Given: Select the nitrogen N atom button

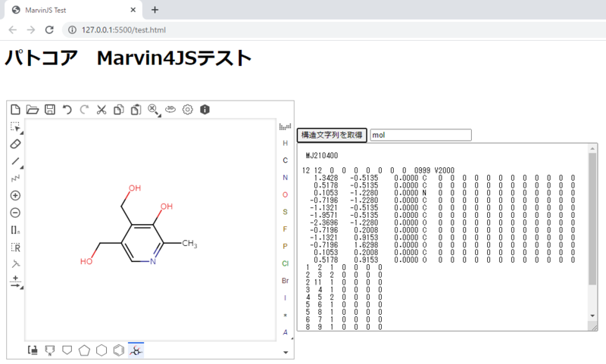Looking at the screenshot, I should [286, 178].
